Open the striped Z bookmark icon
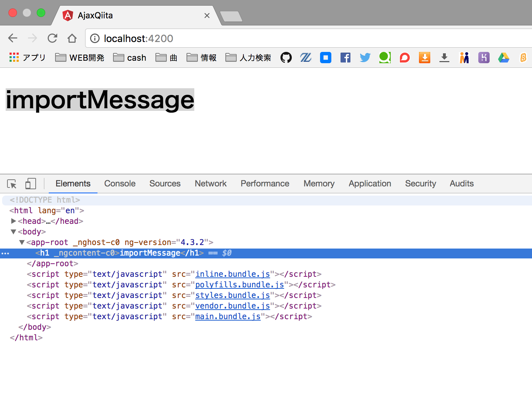Screen dimensions: 532x394 coord(306,58)
